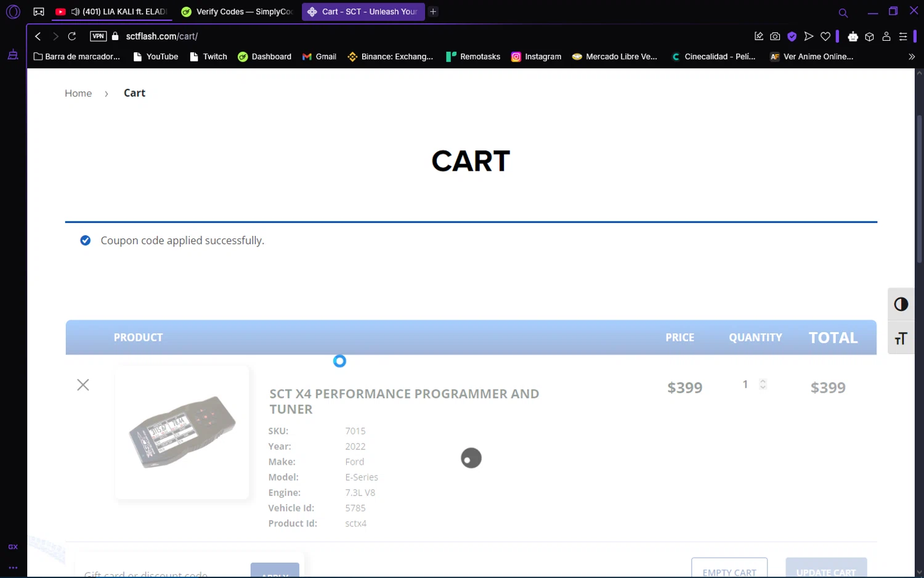
Task: Open the profile person icon
Action: tap(886, 36)
